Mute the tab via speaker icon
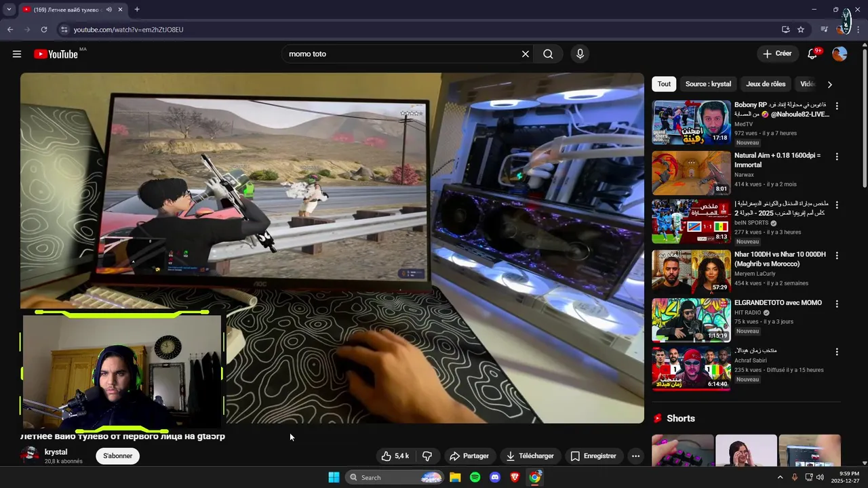This screenshot has height=488, width=868. click(109, 9)
